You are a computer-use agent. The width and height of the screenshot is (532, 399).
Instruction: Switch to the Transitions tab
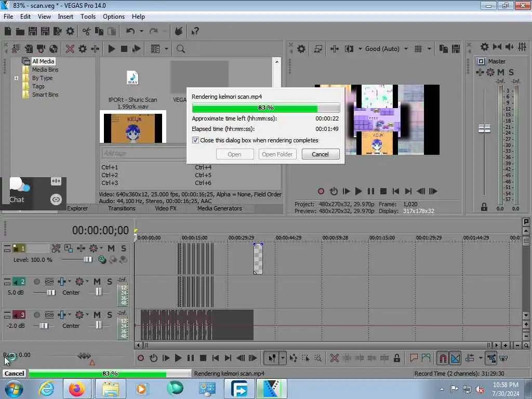[x=122, y=209]
